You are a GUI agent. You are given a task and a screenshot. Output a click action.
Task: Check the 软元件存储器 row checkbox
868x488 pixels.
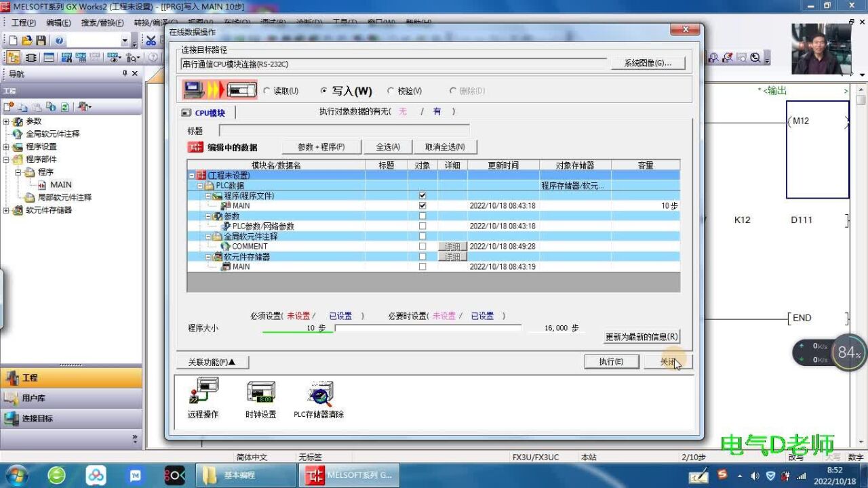coord(422,256)
